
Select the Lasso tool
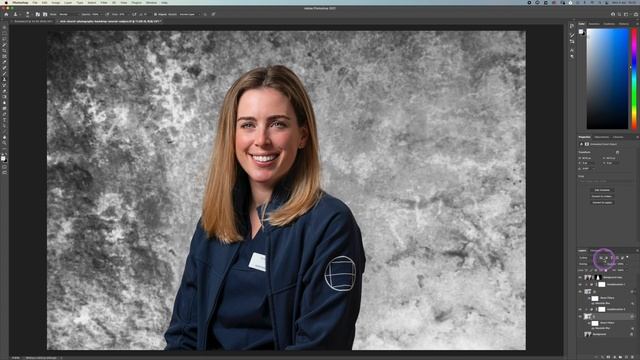tap(4, 39)
